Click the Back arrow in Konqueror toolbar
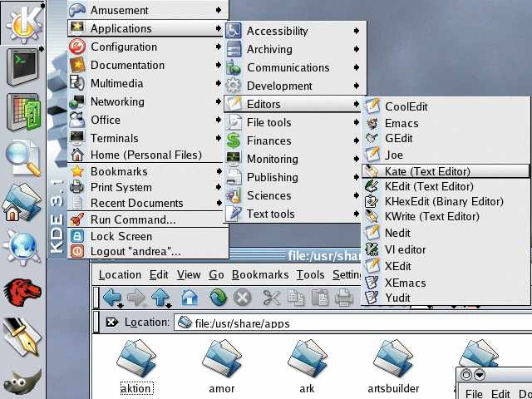 [x=112, y=298]
